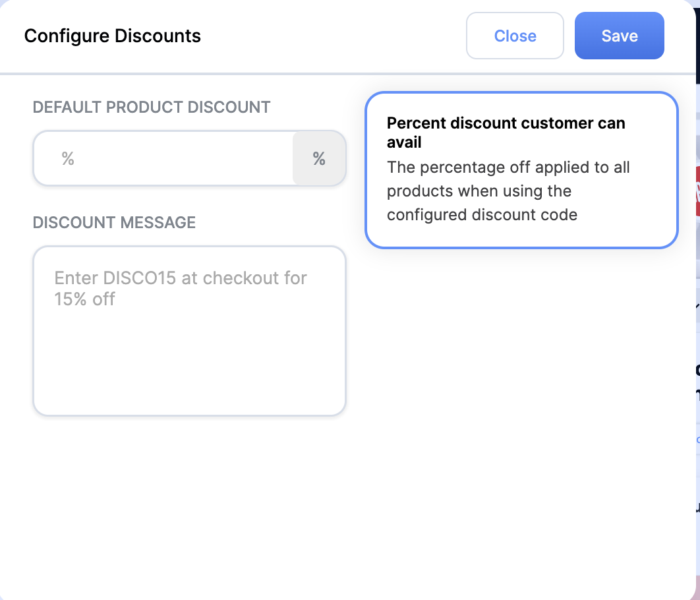Click the percentage off help description text
700x600 pixels.
[x=508, y=191]
